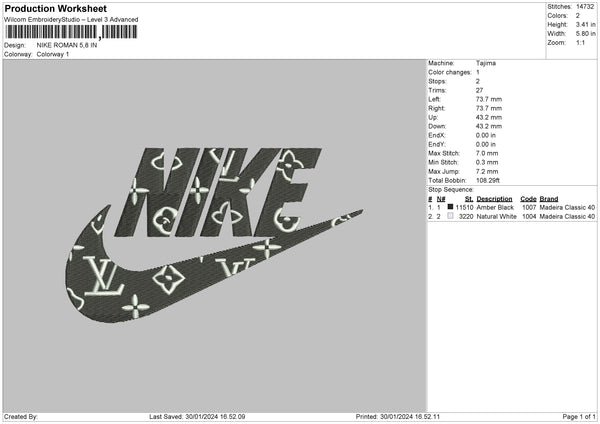Image resolution: width=600 pixels, height=424 pixels.
Task: Click the machine value 'Tajima'
Action: [x=486, y=63]
